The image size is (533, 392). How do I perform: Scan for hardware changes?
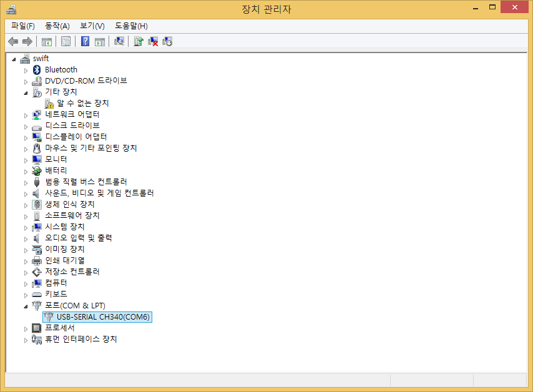tap(119, 41)
